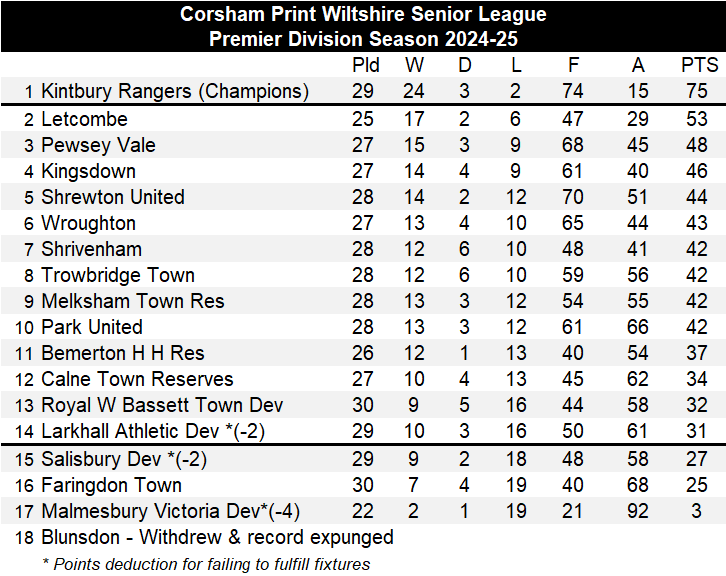Click Calne Town Reserves team name
The image size is (726, 576).
pyautogui.click(x=137, y=379)
